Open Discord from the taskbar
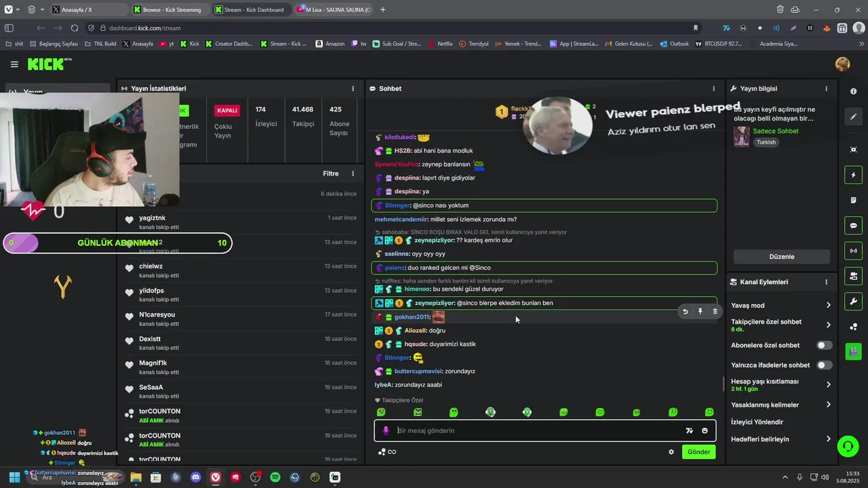 [196, 477]
